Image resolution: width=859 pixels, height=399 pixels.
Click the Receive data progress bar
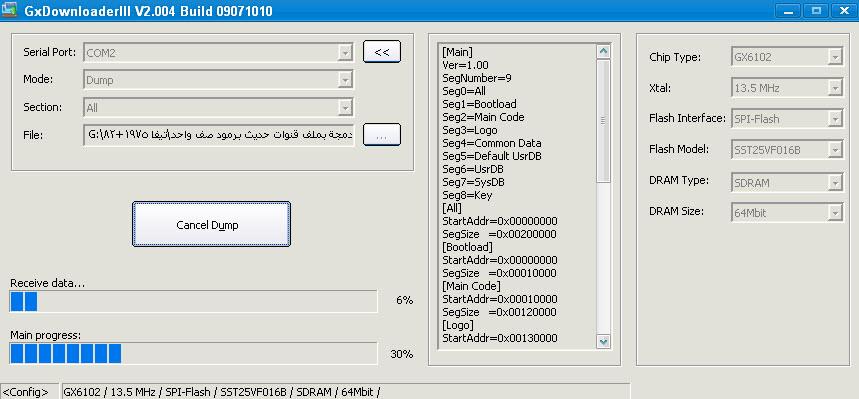pos(193,301)
